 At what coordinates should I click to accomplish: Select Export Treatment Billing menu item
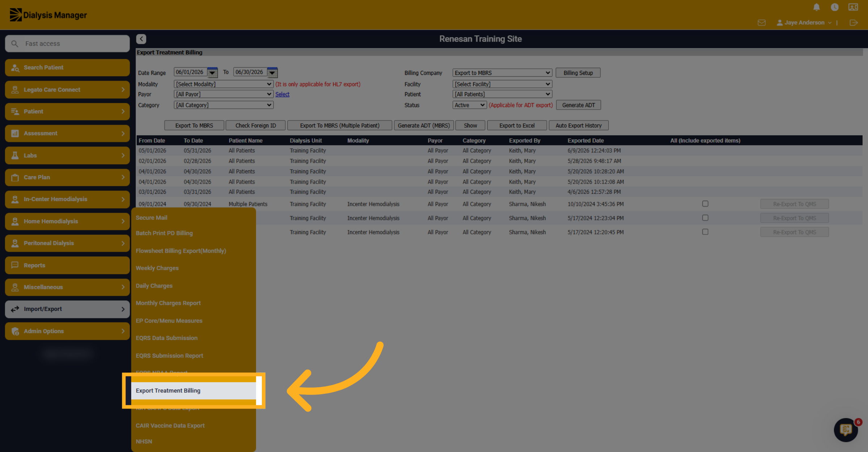click(x=193, y=391)
